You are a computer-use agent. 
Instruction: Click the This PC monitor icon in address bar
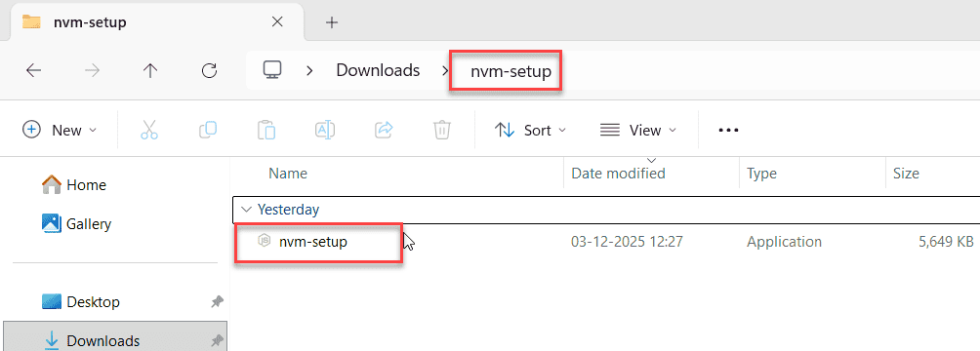coord(271,70)
